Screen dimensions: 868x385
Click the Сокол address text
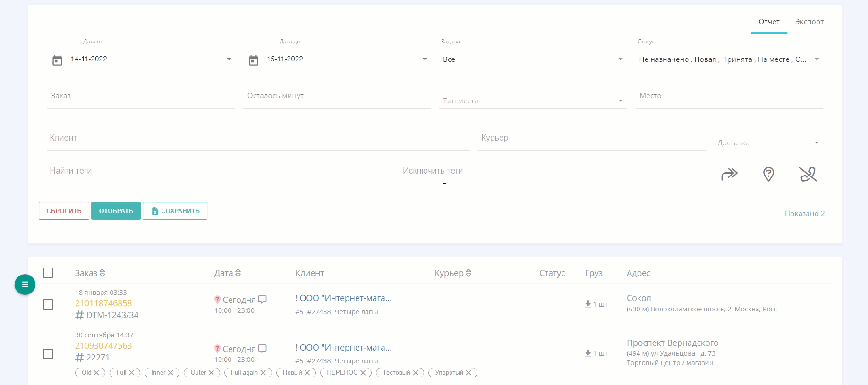[x=639, y=298]
